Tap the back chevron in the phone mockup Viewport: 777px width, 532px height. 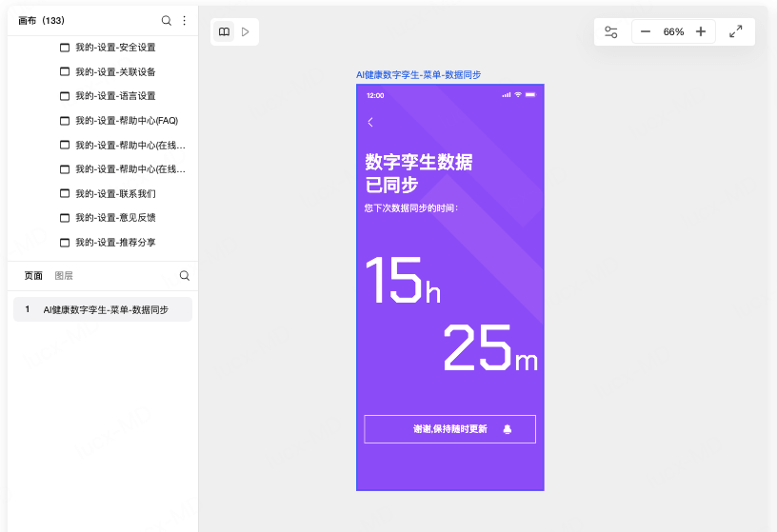tap(370, 123)
